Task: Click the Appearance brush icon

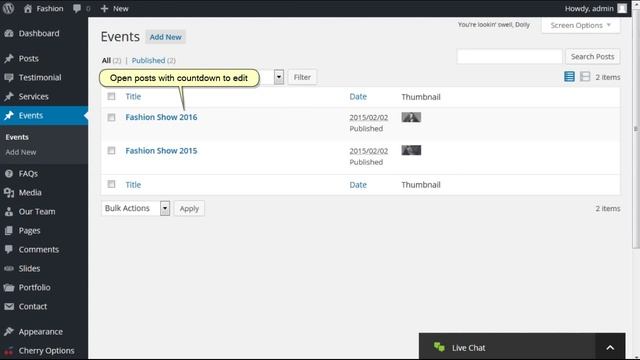Action: click(9, 332)
